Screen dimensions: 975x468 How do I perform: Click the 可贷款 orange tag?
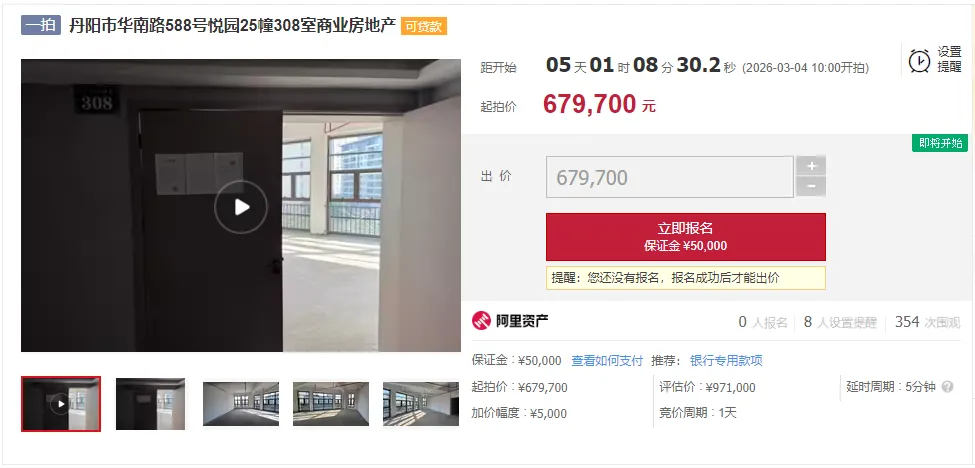click(x=424, y=27)
